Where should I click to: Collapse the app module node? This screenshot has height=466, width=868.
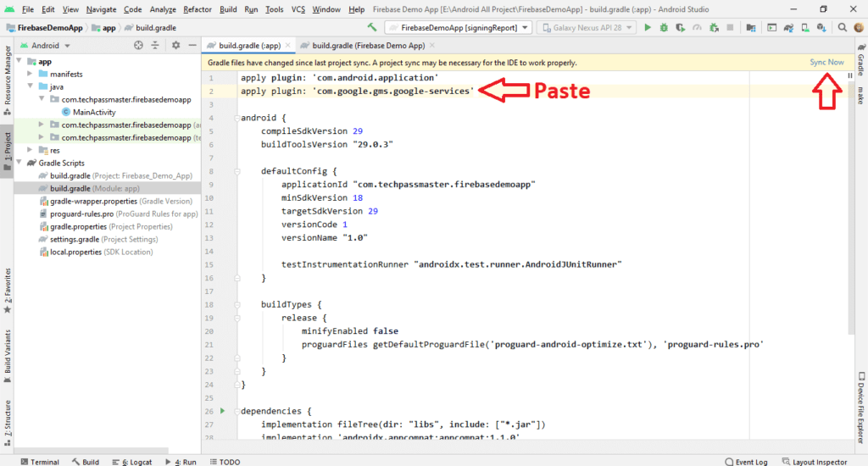20,61
